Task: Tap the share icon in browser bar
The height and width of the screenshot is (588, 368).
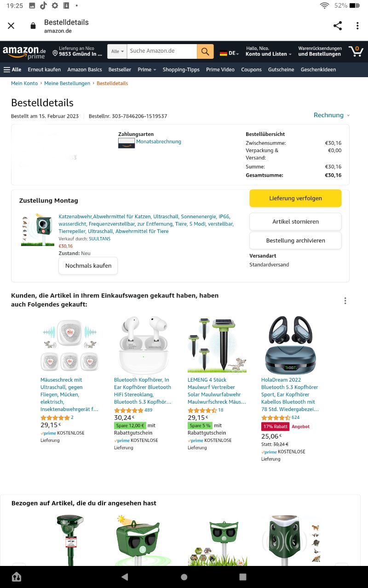Action: [x=338, y=26]
